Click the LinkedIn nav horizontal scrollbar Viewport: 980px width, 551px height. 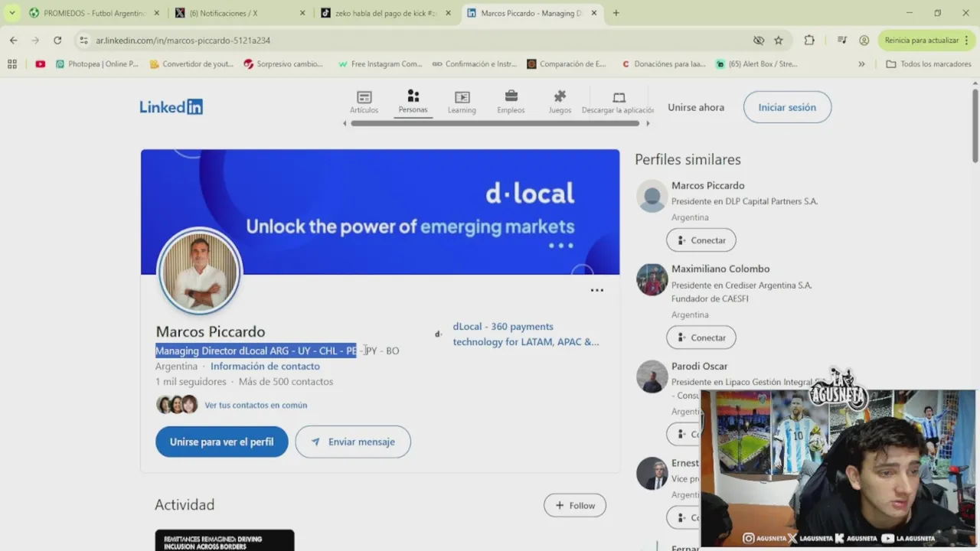click(x=495, y=122)
